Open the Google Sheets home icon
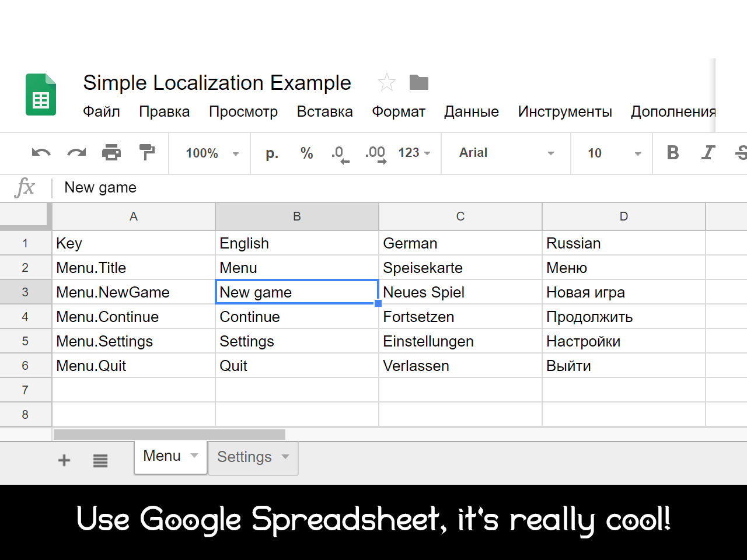The width and height of the screenshot is (747, 560). 41,94
